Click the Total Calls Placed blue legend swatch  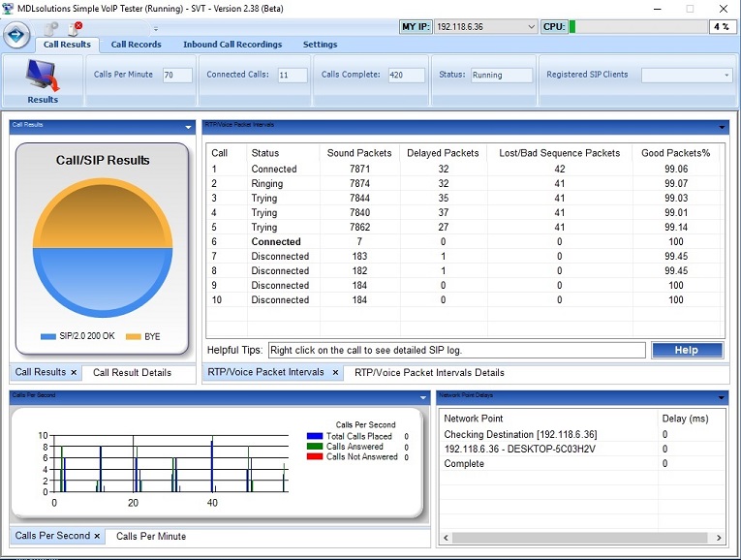click(315, 436)
